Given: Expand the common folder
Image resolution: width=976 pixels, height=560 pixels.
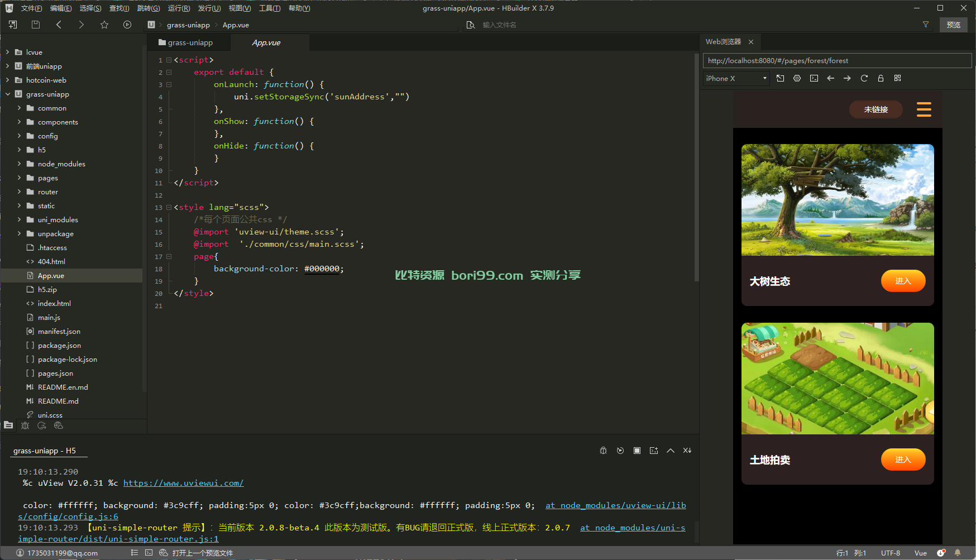Looking at the screenshot, I should point(19,108).
